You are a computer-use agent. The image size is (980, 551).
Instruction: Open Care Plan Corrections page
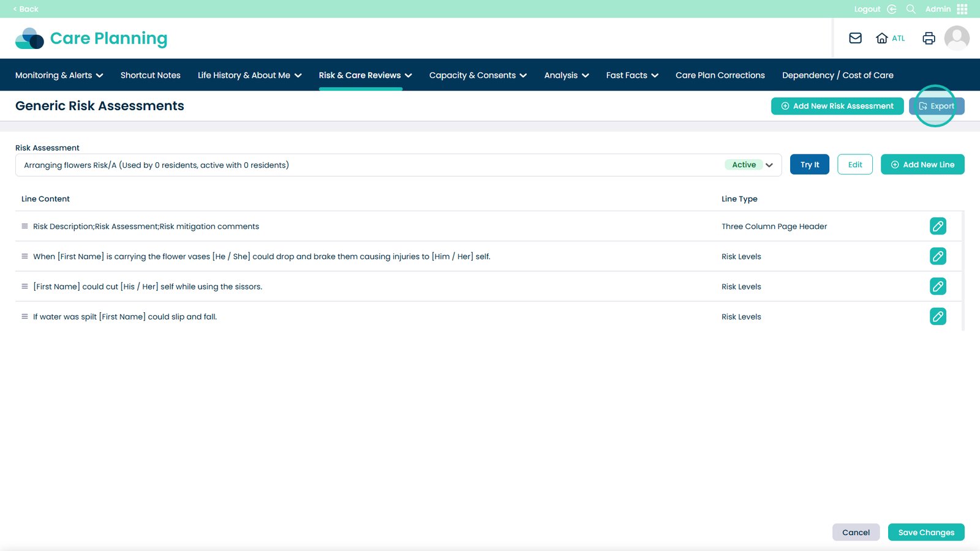pos(720,75)
